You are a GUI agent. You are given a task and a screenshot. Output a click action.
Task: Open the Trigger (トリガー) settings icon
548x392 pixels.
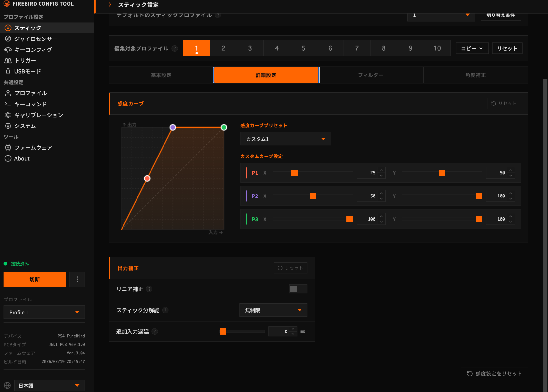[x=8, y=61]
